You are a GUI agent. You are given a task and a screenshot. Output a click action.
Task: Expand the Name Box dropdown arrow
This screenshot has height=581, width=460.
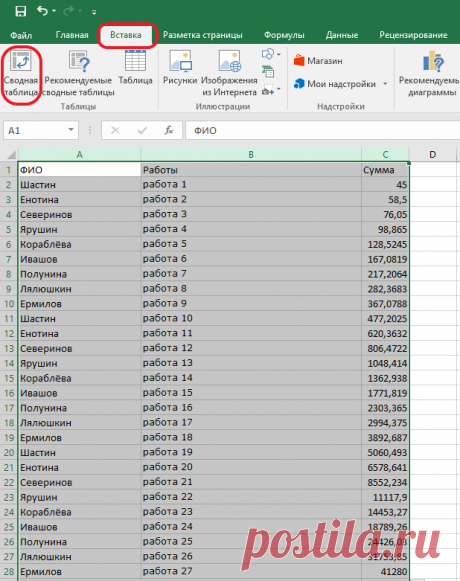71,130
